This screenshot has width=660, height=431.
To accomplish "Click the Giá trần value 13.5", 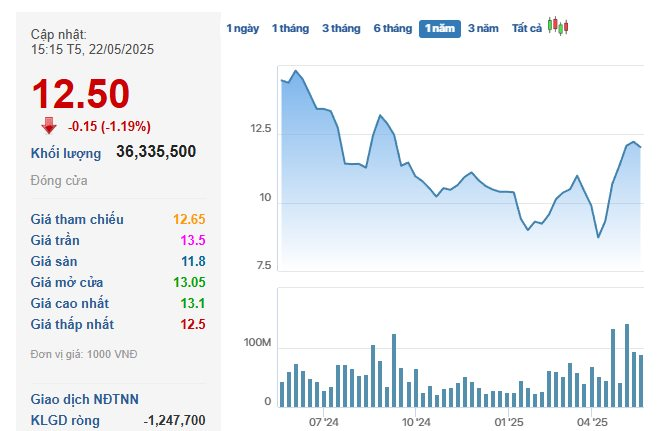I will coord(192,240).
